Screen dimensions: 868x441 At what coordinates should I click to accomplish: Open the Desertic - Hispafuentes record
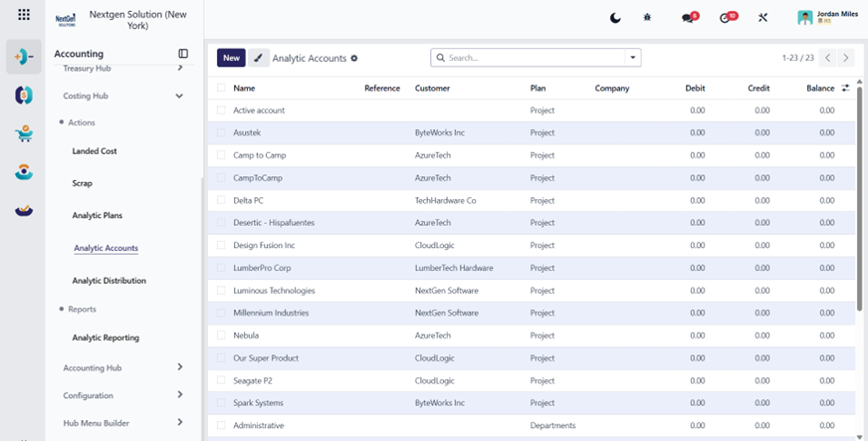(x=274, y=222)
